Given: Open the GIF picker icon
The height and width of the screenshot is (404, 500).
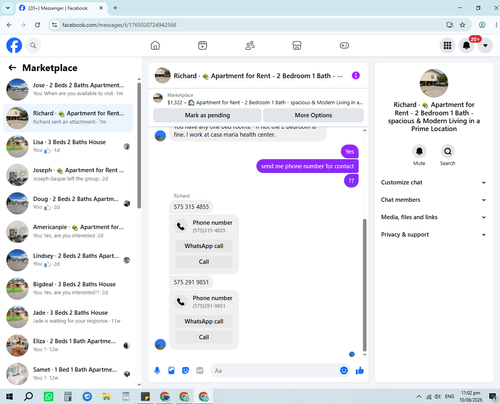Looking at the screenshot, I should coord(200,370).
